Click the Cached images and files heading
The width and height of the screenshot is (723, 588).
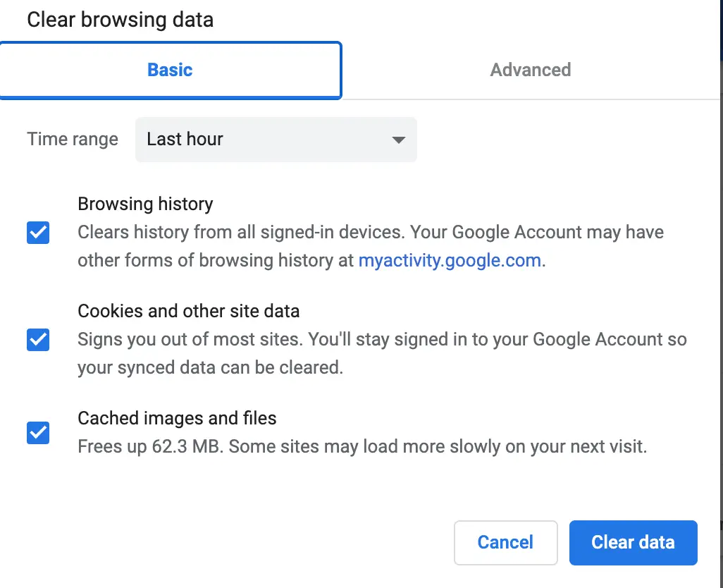click(x=177, y=418)
